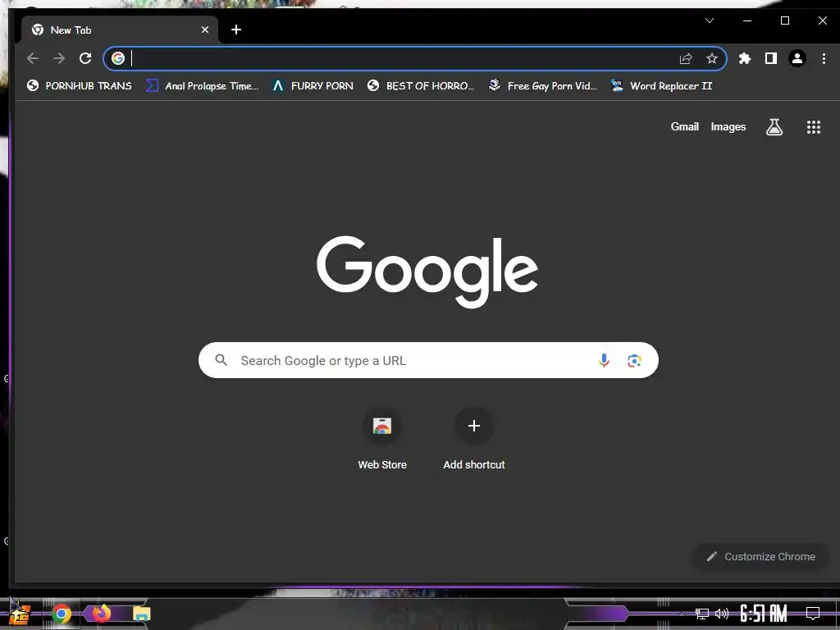Image resolution: width=840 pixels, height=630 pixels.
Task: Click the Google logo
Action: (427, 271)
